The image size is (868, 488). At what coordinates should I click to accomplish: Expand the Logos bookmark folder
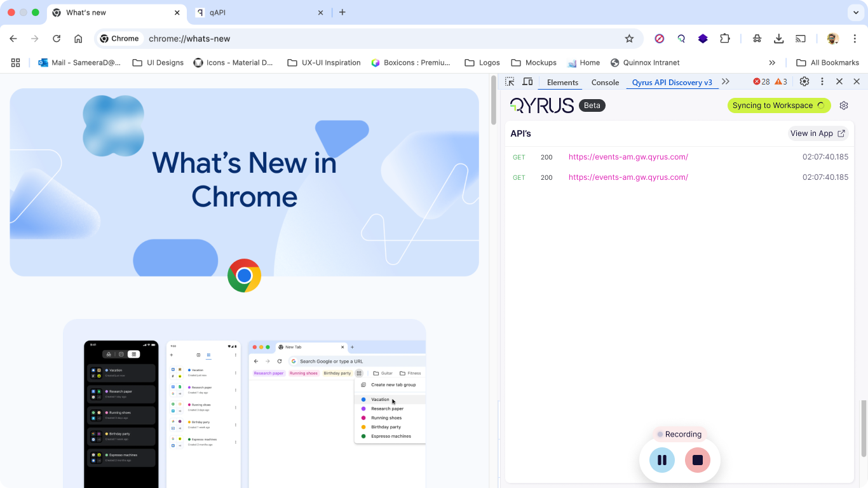pos(482,62)
